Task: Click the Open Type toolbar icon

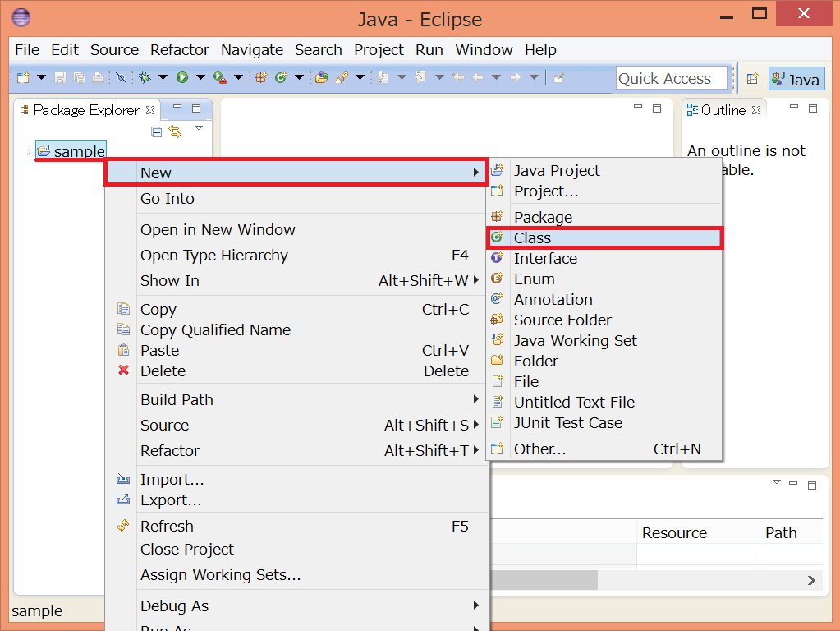Action: click(x=321, y=78)
